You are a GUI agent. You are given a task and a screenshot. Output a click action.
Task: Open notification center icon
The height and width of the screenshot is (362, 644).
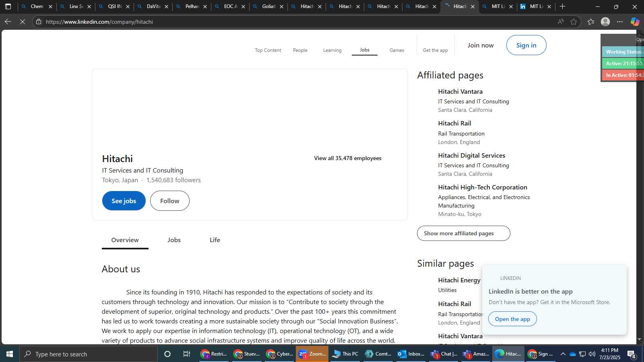[x=632, y=354]
